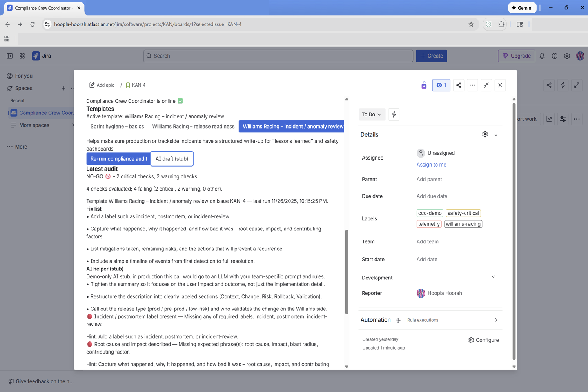The height and width of the screenshot is (392, 588).
Task: Open the browser apps grid icon
Action: coord(7,38)
